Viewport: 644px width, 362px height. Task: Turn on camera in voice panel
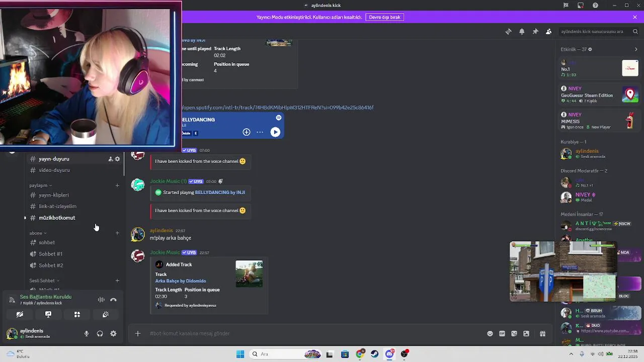pyautogui.click(x=20, y=314)
